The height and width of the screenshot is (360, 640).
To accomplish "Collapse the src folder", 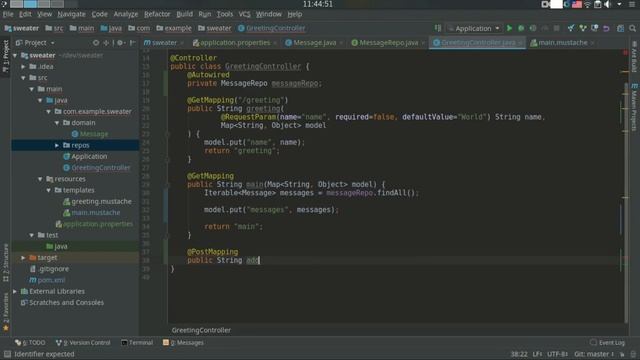I will point(24,78).
